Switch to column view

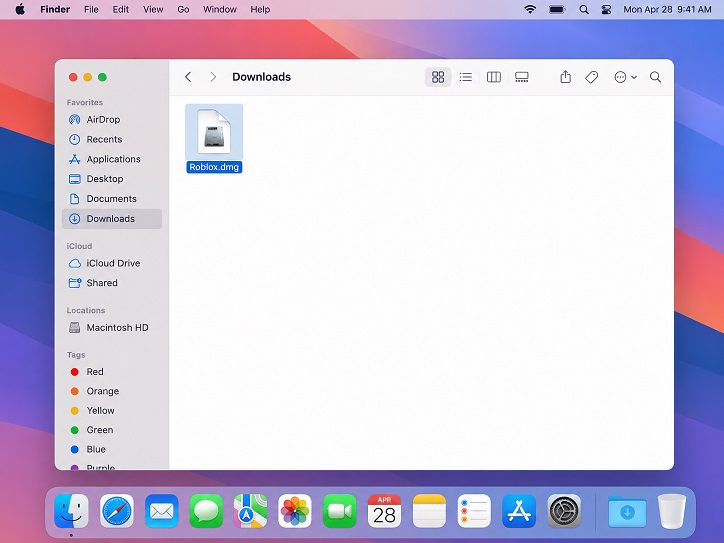(x=494, y=77)
